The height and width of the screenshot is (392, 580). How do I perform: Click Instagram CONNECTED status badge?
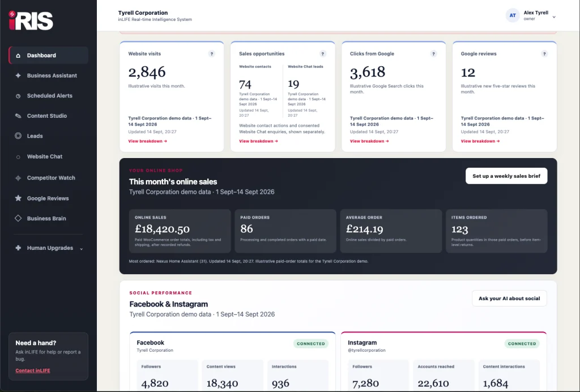[522, 343]
